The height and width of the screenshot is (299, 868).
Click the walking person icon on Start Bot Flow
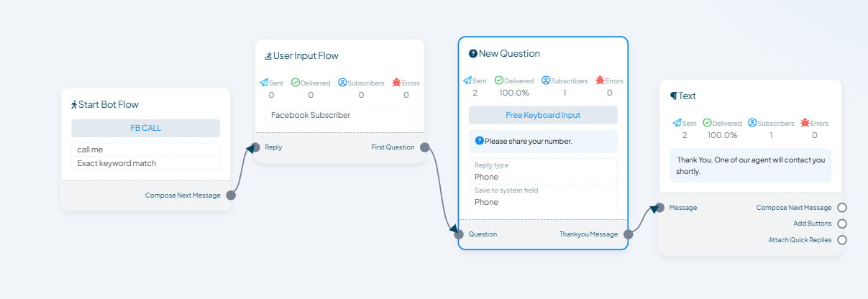[74, 104]
